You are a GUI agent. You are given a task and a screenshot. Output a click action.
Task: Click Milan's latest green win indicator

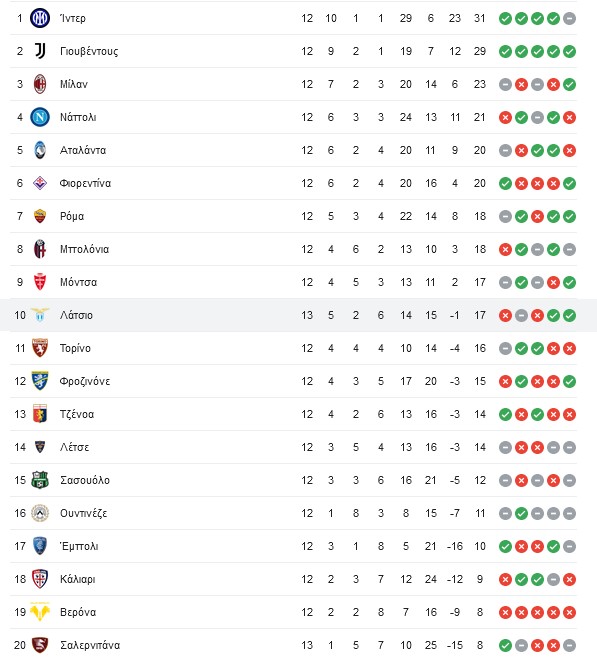569,85
